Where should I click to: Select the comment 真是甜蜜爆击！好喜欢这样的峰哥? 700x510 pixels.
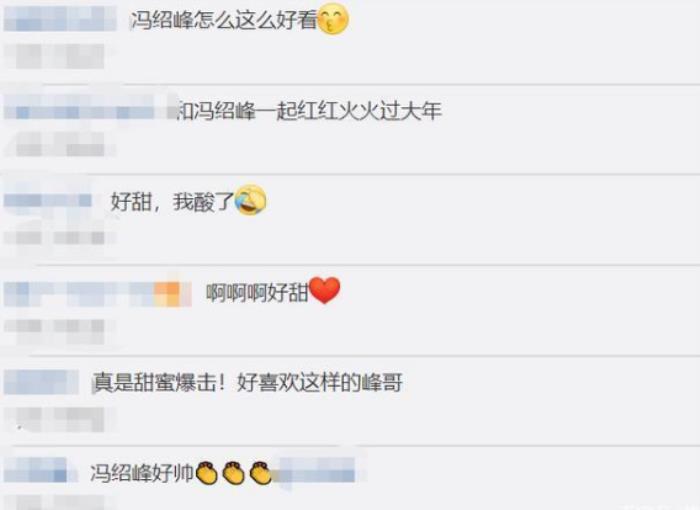click(248, 383)
